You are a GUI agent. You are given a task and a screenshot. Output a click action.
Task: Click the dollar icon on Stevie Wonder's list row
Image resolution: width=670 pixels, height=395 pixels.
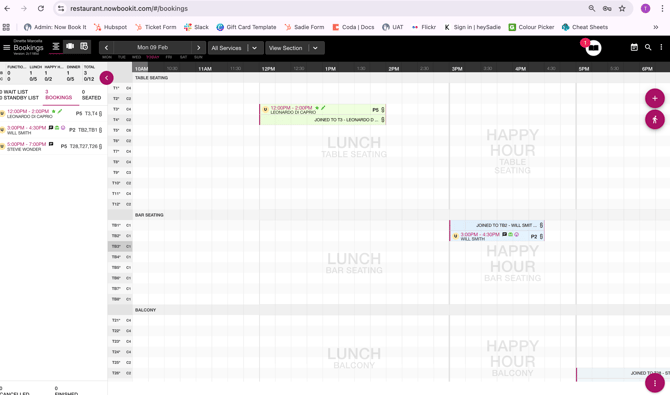100,146
